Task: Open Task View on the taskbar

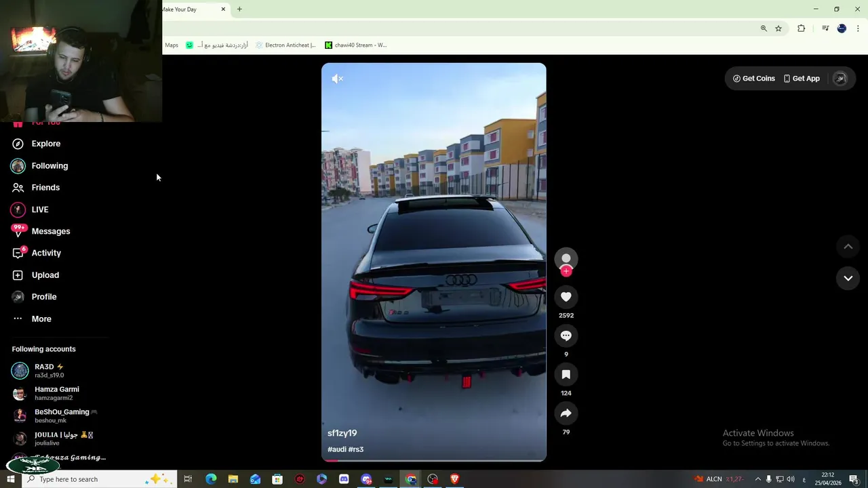Action: (x=188, y=479)
